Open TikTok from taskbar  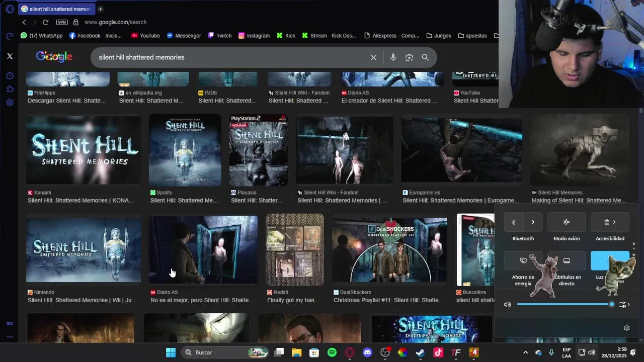pyautogui.click(x=438, y=352)
